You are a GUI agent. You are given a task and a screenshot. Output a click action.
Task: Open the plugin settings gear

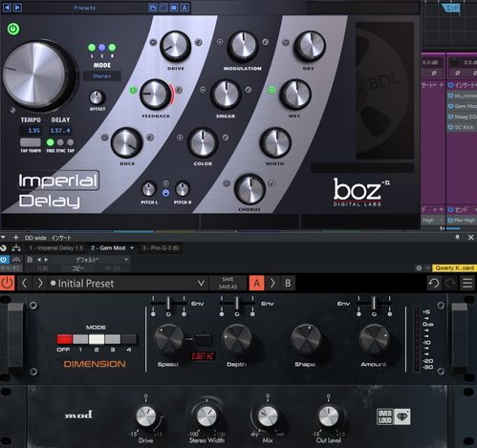[x=419, y=268]
